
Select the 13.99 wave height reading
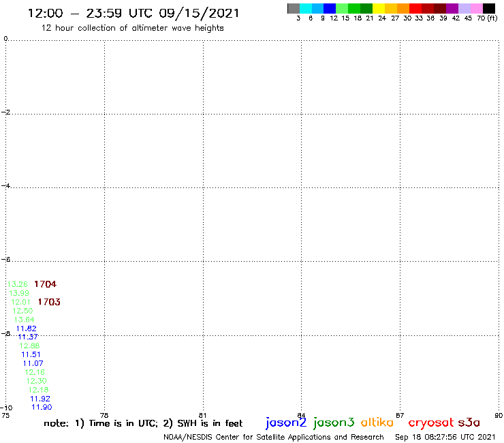(x=19, y=293)
